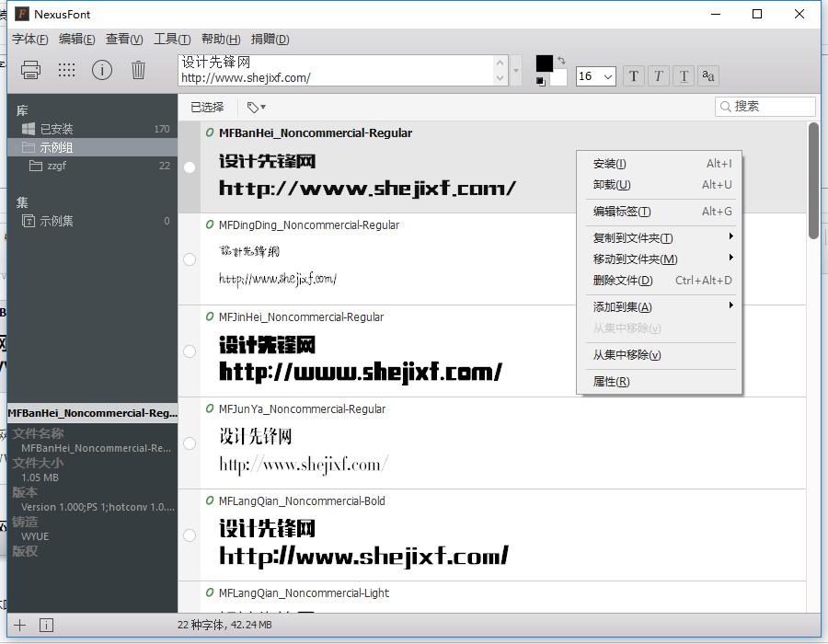Click the print fonts icon
Viewport: 828px width, 644px height.
tap(30, 70)
